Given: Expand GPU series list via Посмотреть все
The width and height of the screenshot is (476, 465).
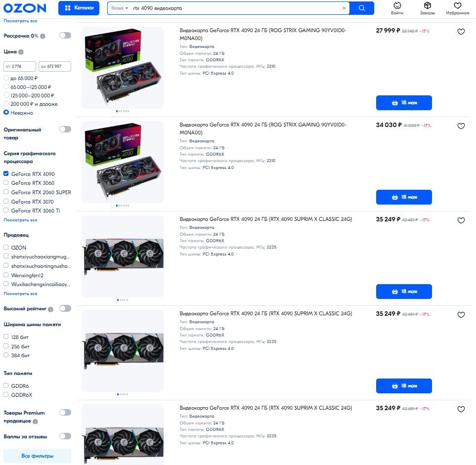Looking at the screenshot, I should tap(20, 220).
